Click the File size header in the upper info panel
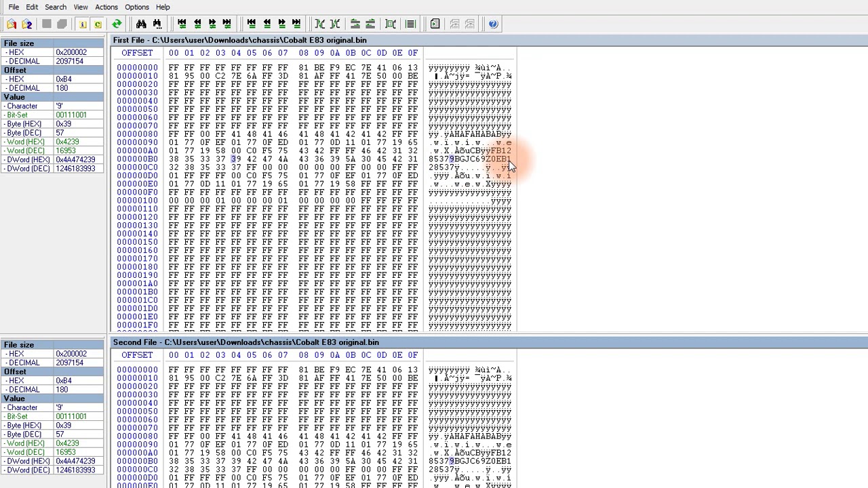Viewport: 868px width, 488px height. tap(52, 43)
